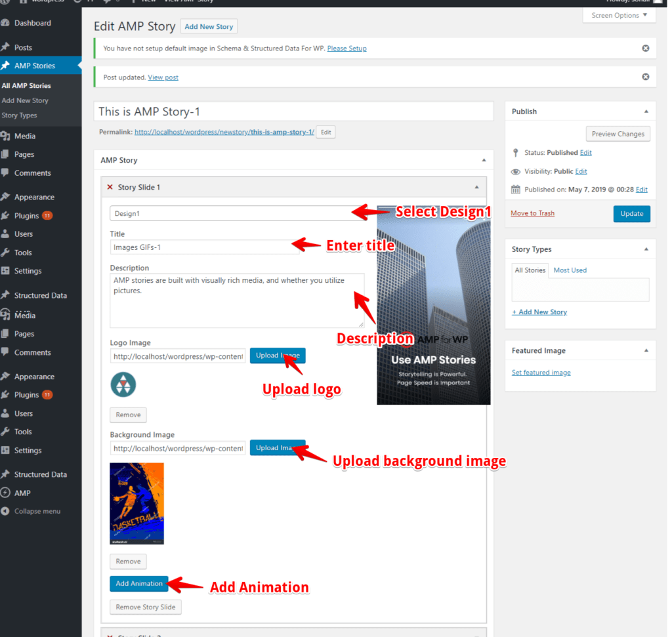Click the blue Update button

tap(632, 214)
